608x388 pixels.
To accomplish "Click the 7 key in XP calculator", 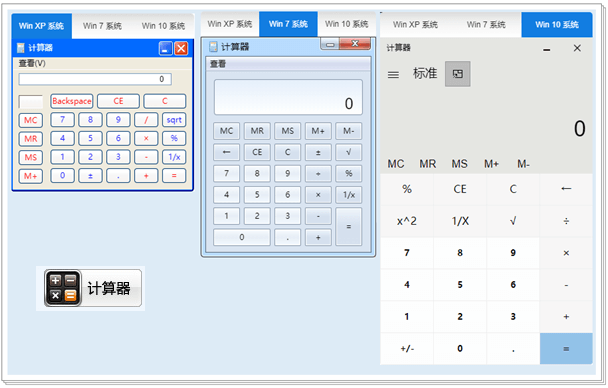I will pos(62,120).
